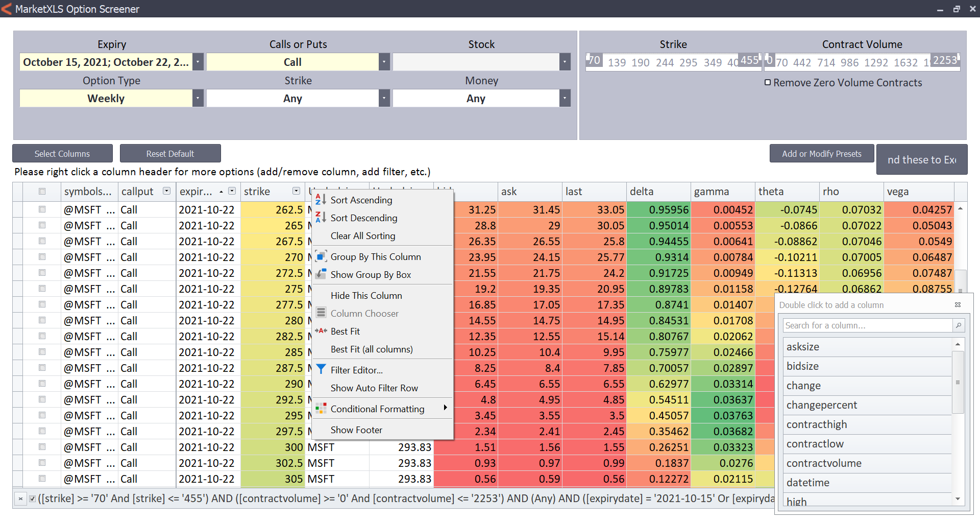Image resolution: width=980 pixels, height=521 pixels.
Task: Click the Select Columns button
Action: coord(62,153)
